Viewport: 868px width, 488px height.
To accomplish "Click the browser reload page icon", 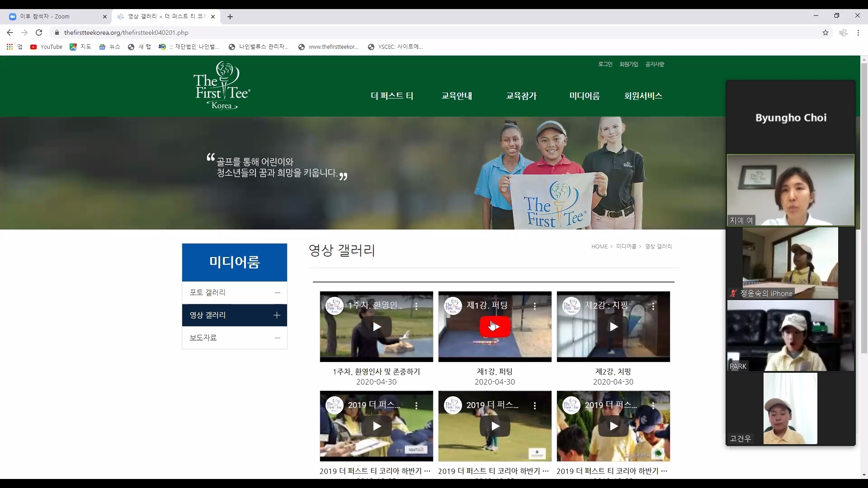I will [x=39, y=33].
